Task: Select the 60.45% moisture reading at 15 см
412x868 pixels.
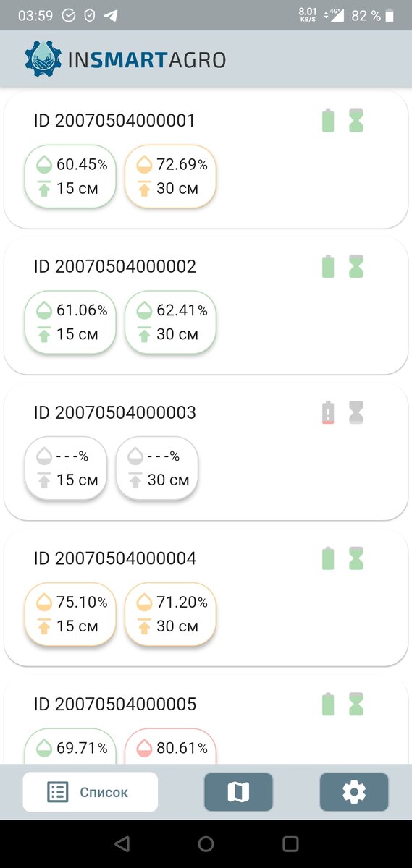Action: [71, 176]
